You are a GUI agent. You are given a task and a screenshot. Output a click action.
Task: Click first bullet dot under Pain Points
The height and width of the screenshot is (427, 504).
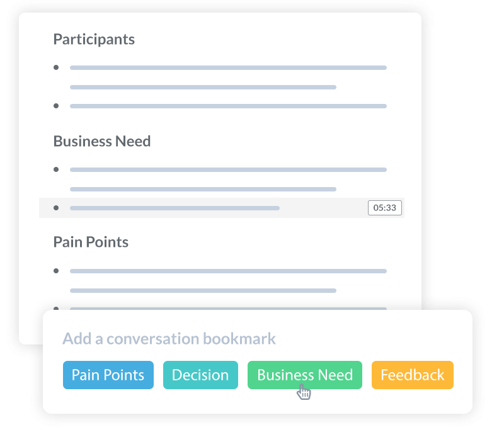(56, 271)
